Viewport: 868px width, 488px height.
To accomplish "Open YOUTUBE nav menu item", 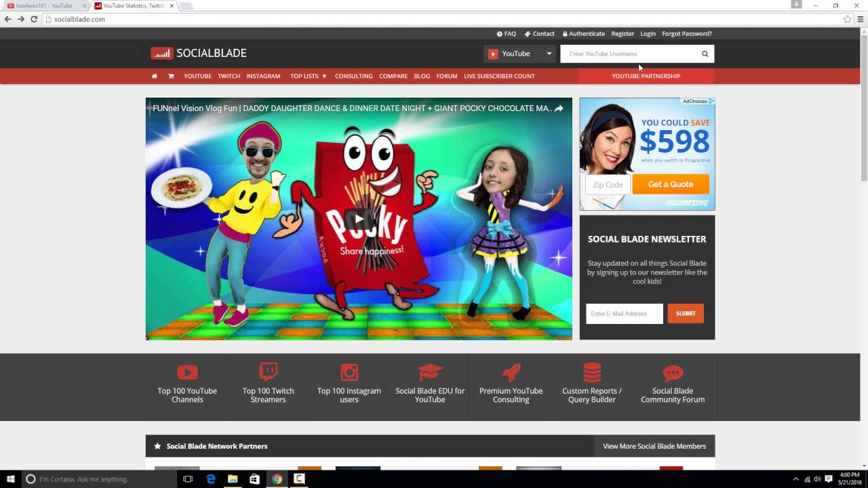I will tap(197, 76).
